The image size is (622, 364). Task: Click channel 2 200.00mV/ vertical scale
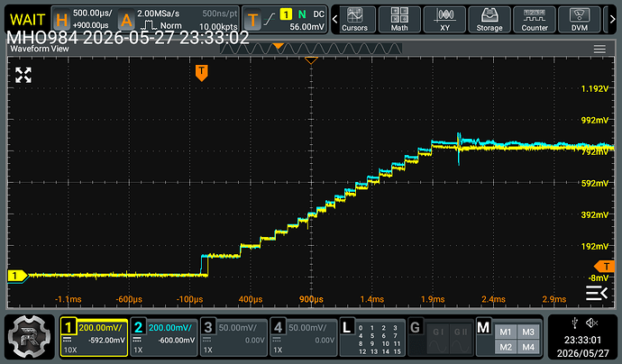[170, 328]
